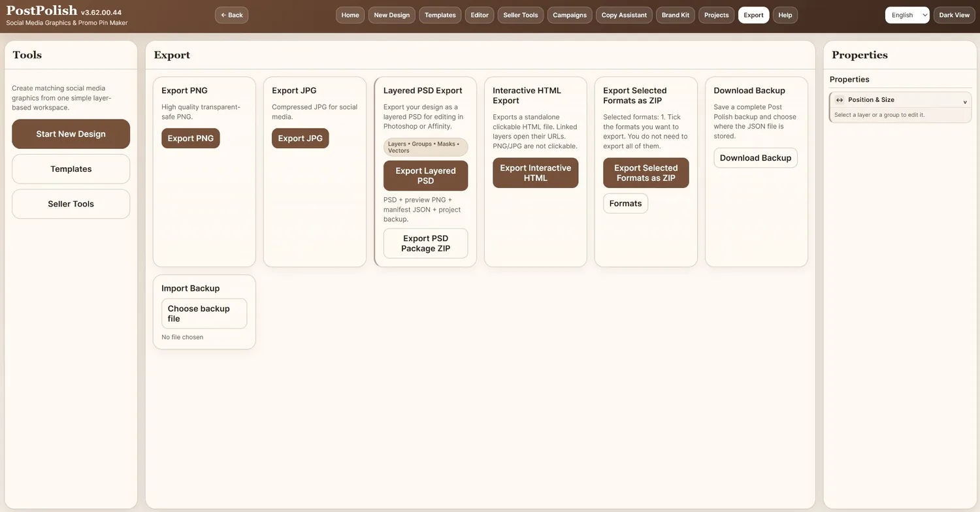This screenshot has height=512, width=980.
Task: Click the Export JPG button
Action: (301, 138)
